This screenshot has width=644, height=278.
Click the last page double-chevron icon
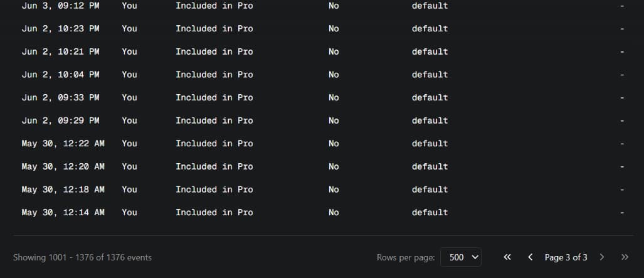click(625, 257)
